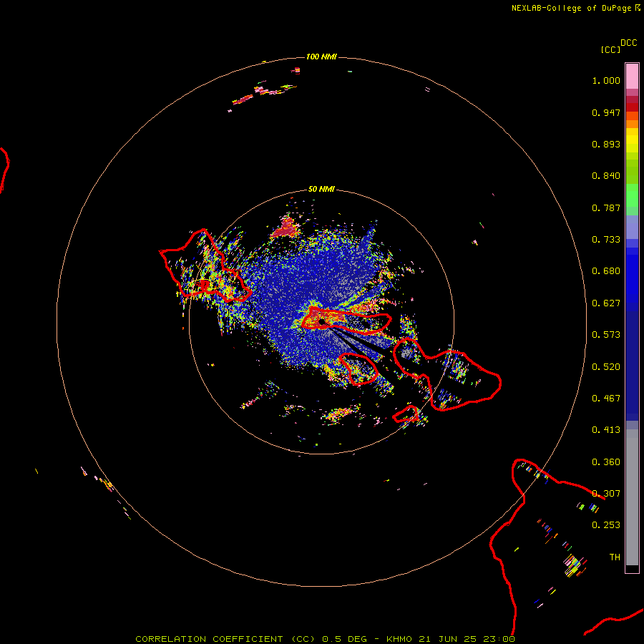644x644 pixels.
Task: Click the TH threshold label
Action: coord(615,557)
